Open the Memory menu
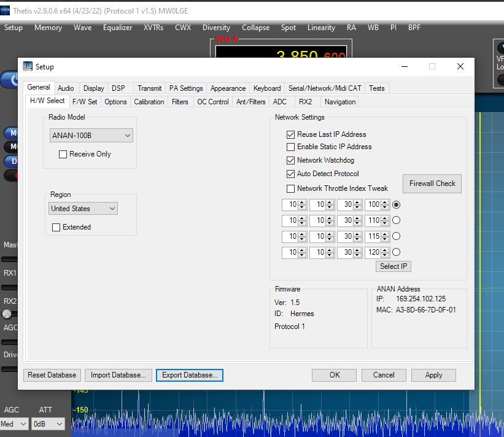The image size is (504, 437). point(48,28)
